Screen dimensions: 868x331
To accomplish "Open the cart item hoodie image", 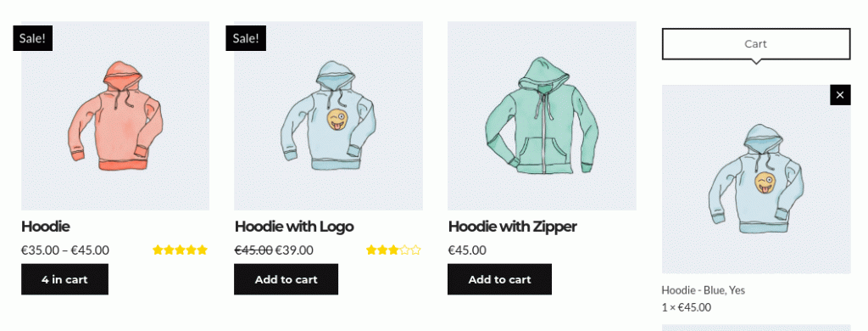I will pos(756,179).
